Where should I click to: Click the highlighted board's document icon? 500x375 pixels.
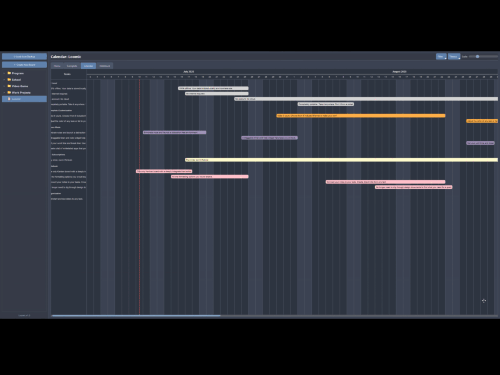(9, 99)
